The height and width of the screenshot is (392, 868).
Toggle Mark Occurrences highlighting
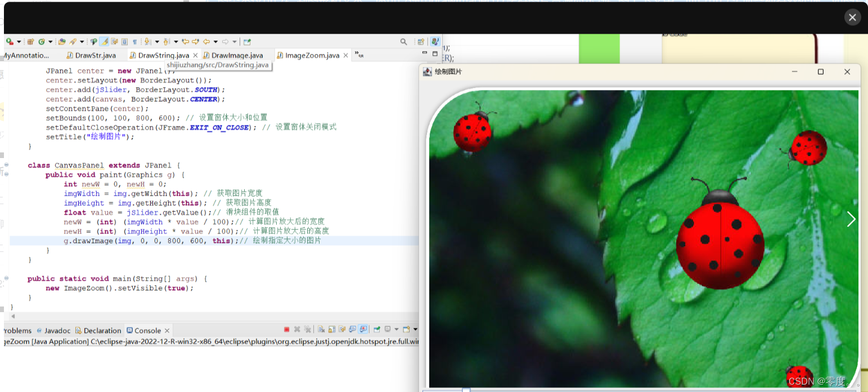(x=104, y=42)
